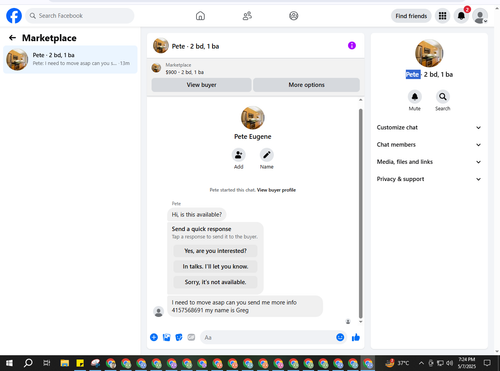Open the Windows Start button
The width and height of the screenshot is (500, 371).
[x=9, y=363]
